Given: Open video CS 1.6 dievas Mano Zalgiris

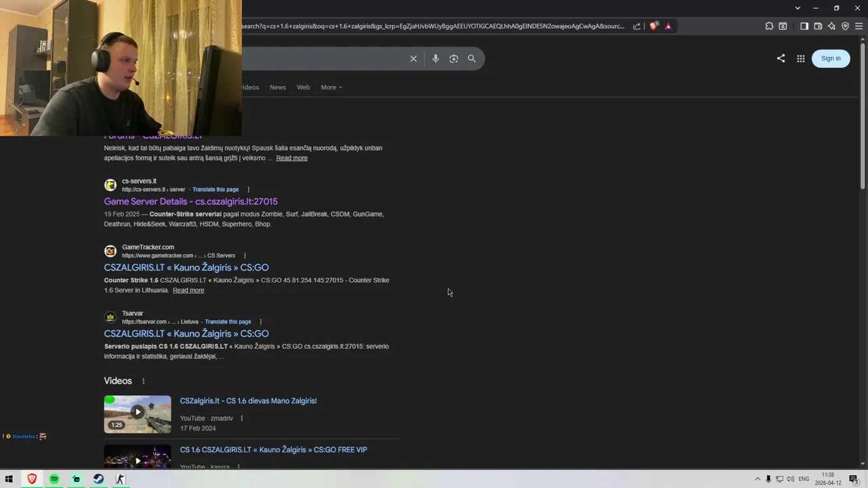Looking at the screenshot, I should click(248, 401).
